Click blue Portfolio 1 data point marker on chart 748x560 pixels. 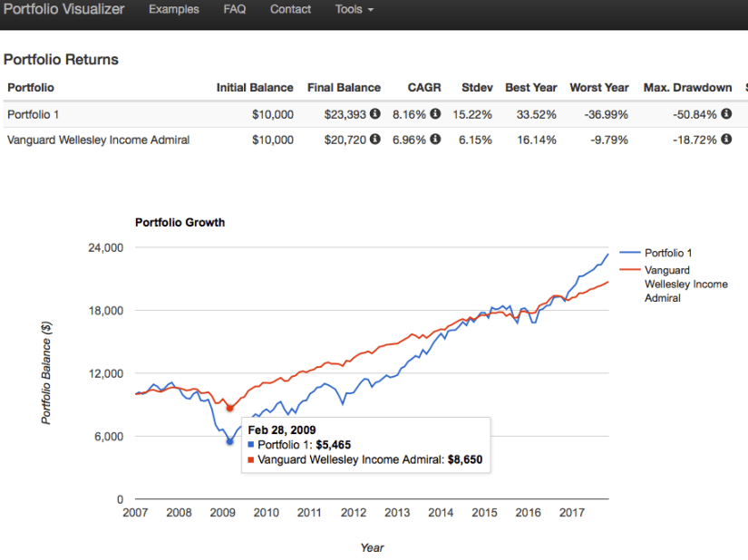click(229, 441)
